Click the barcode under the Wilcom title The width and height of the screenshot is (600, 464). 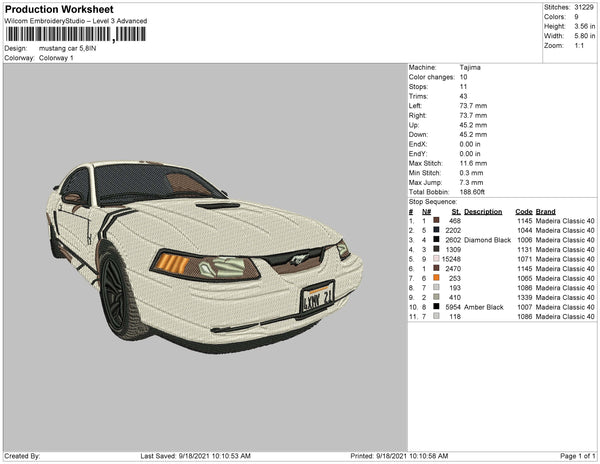click(76, 34)
